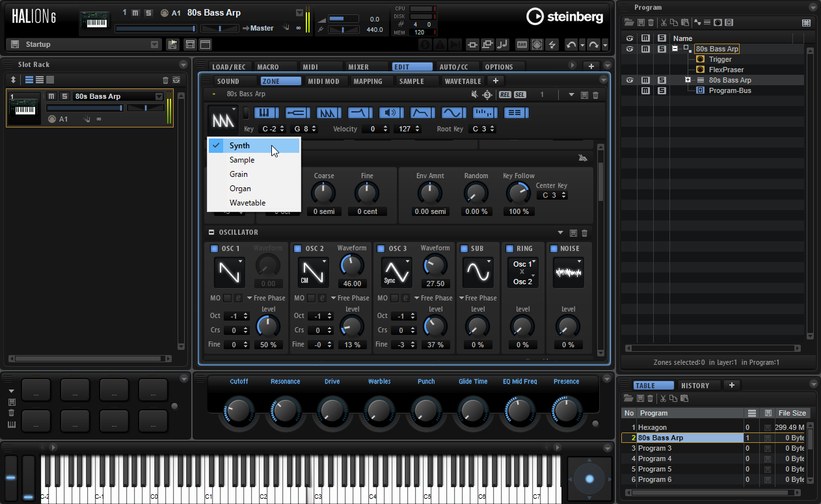
Task: Show Modulation Matrix section in zone editor
Action: (517, 113)
